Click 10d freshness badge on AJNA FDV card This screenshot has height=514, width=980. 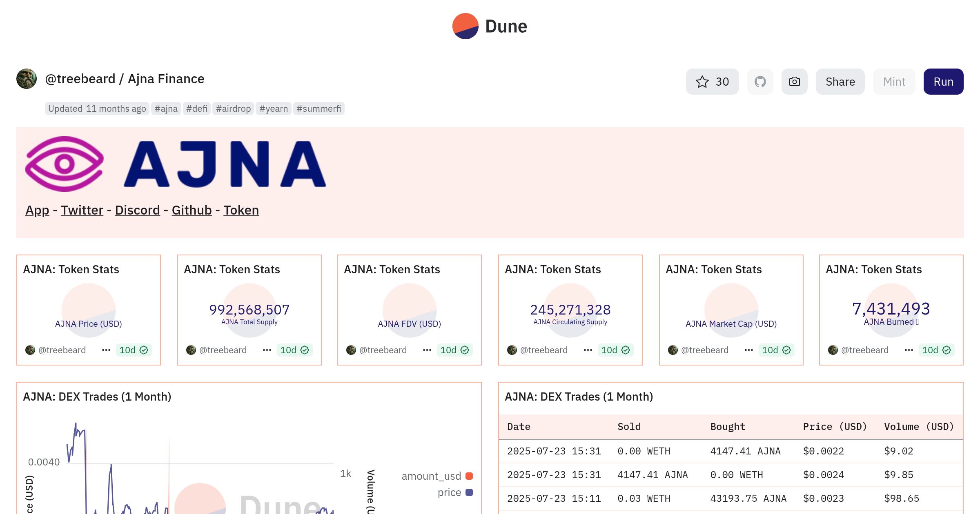455,350
